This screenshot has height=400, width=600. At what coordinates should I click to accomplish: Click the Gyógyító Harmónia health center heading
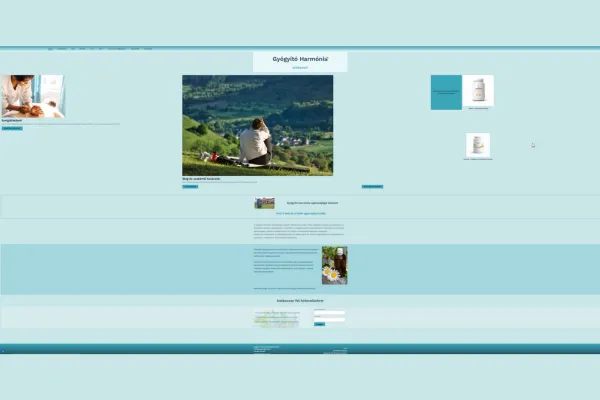point(312,203)
